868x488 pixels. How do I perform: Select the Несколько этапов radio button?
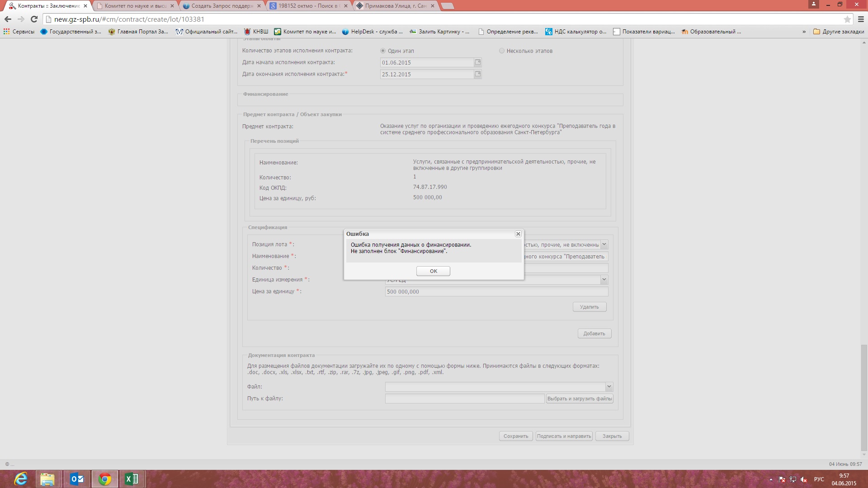[x=502, y=51]
